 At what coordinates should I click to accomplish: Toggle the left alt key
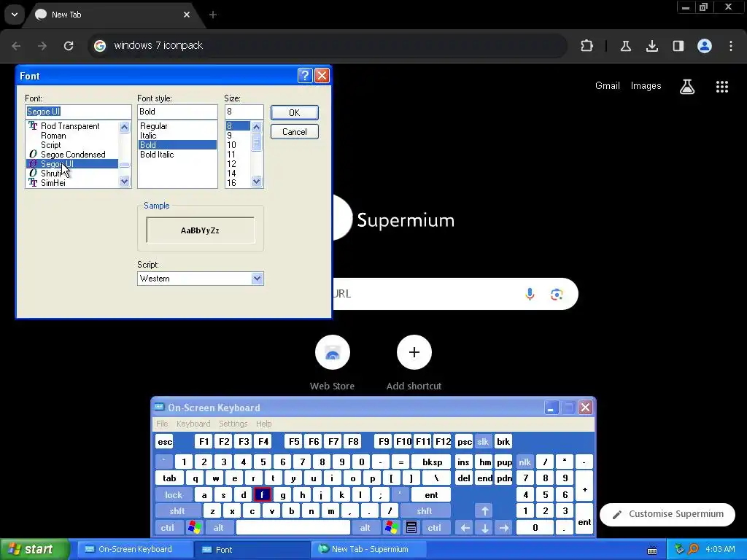pyautogui.click(x=219, y=527)
